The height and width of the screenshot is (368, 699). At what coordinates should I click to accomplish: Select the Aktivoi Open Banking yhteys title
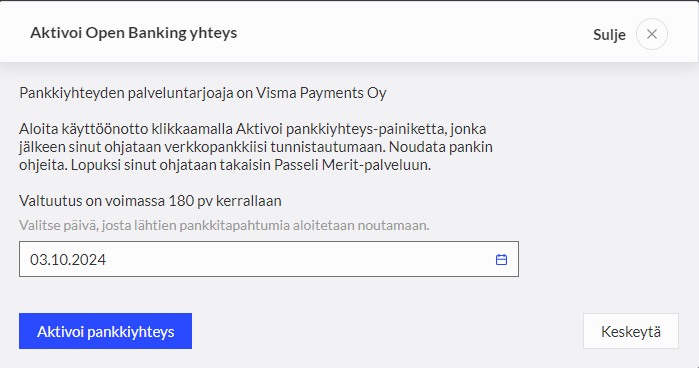point(133,33)
